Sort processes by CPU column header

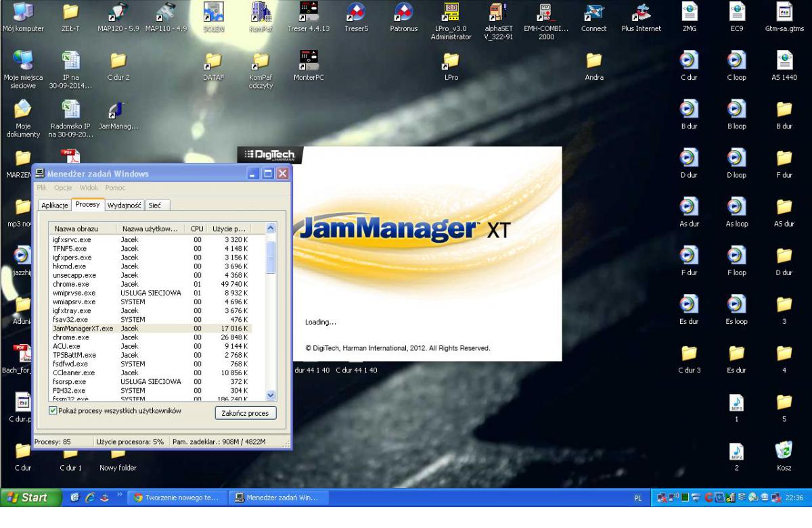(x=197, y=229)
